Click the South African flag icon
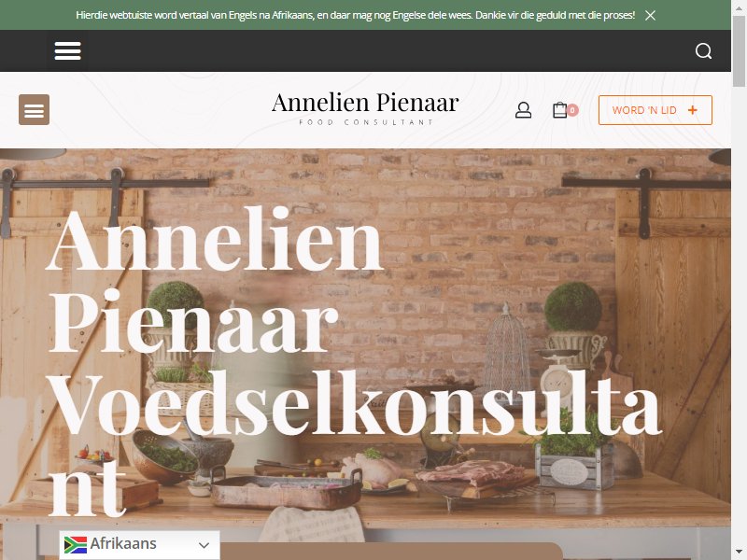Viewport: 747px width, 560px height. 76,544
